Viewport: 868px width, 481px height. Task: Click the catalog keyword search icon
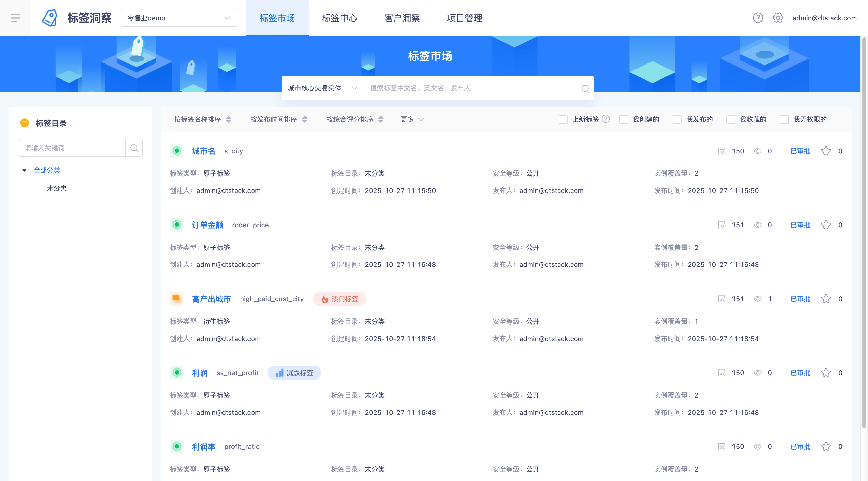[x=134, y=148]
